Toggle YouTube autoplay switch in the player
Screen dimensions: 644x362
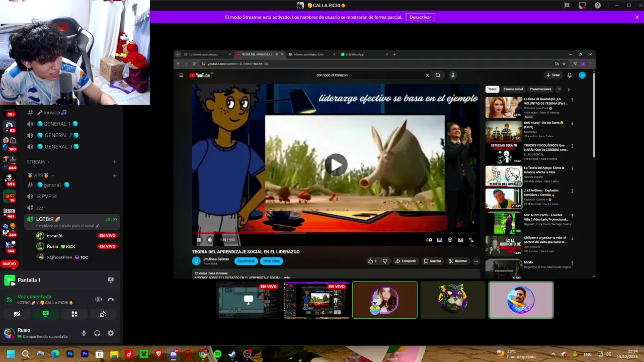[429, 240]
